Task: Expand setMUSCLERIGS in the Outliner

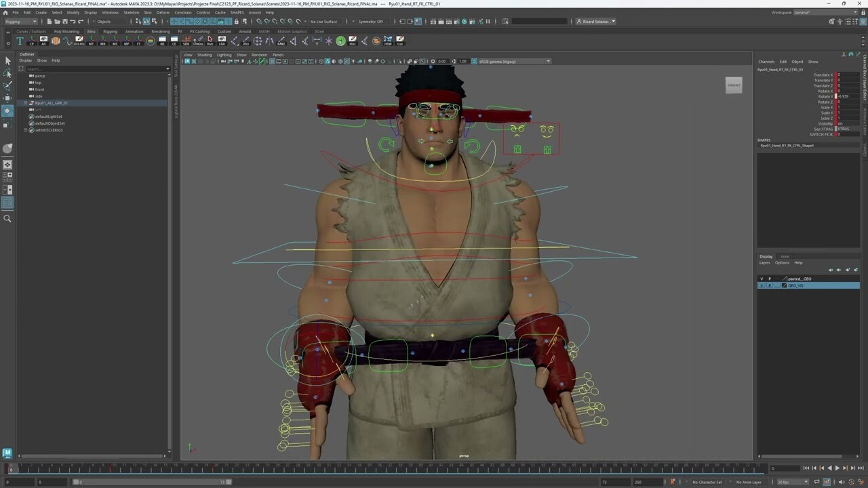Action: coord(26,130)
